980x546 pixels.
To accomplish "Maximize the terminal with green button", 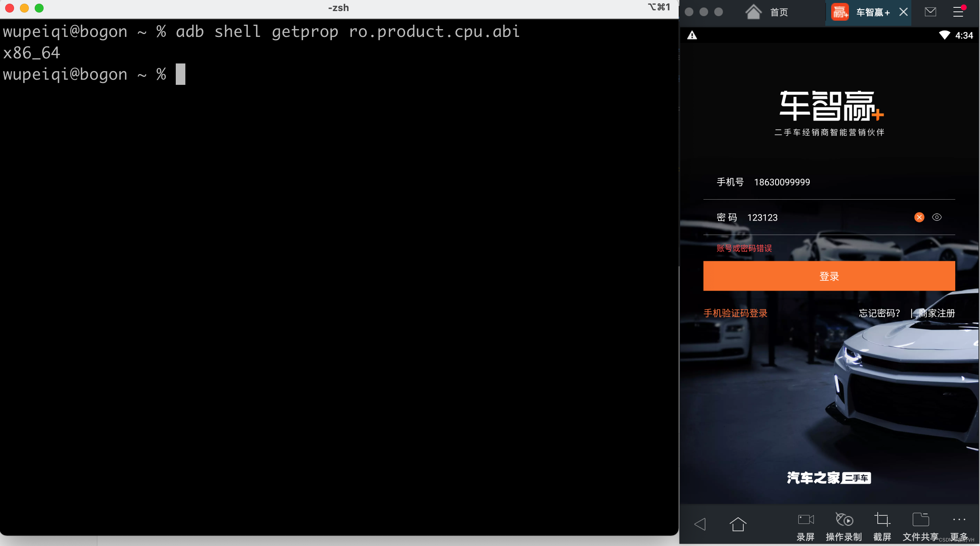I will coord(39,8).
